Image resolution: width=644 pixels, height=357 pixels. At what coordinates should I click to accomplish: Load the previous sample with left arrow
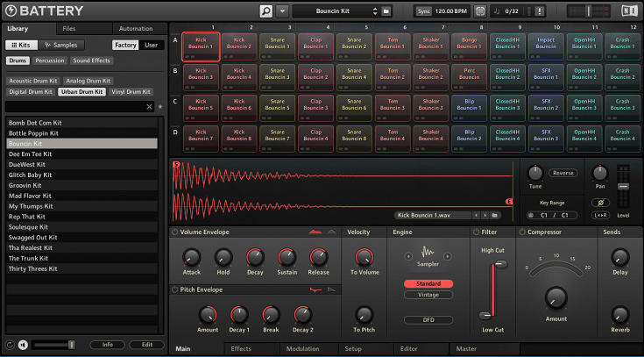pos(476,215)
